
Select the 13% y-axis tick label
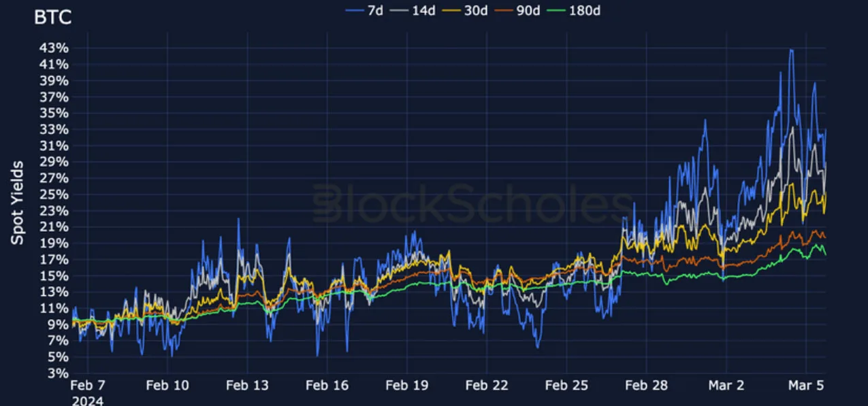[54, 292]
